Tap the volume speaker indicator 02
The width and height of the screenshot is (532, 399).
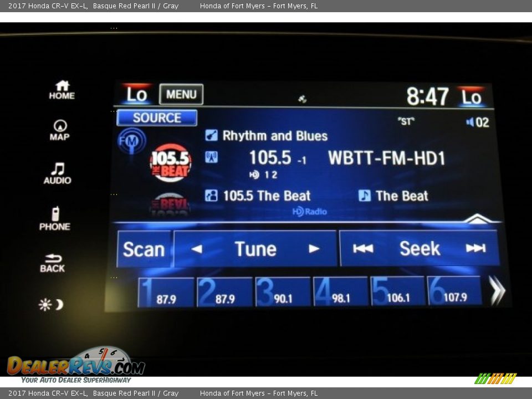coord(478,122)
